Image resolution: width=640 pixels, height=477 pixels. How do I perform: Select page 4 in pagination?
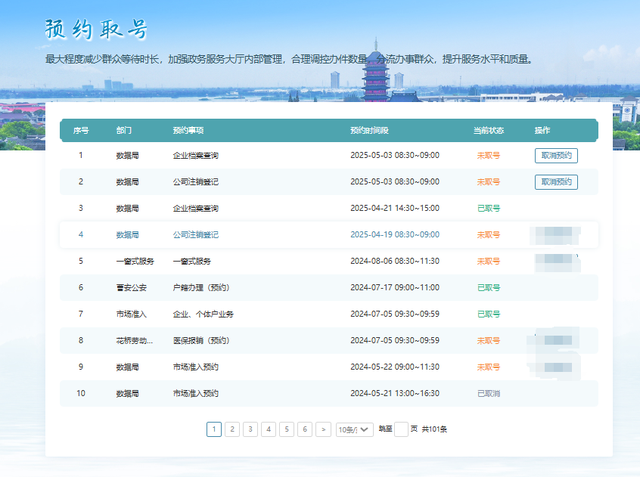[268, 429]
